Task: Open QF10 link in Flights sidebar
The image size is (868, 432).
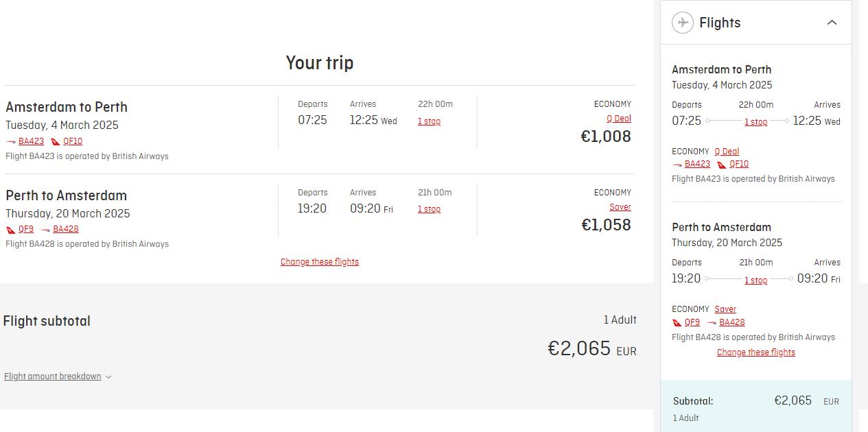Action: tap(738, 164)
